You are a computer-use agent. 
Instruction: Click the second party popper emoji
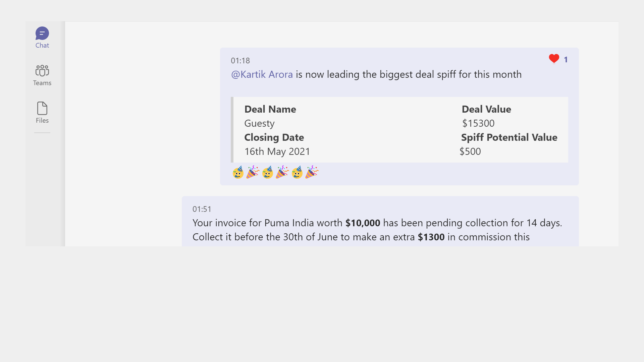[x=282, y=172]
